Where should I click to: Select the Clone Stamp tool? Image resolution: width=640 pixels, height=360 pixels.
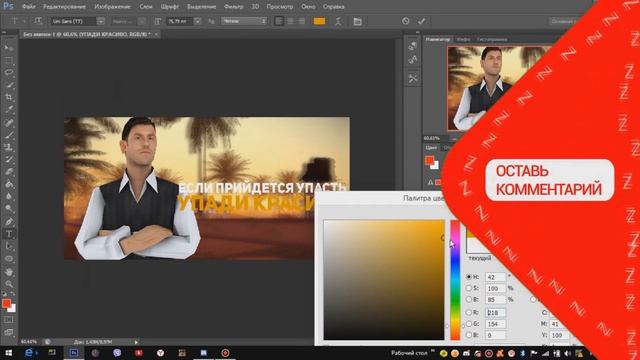pos(9,147)
